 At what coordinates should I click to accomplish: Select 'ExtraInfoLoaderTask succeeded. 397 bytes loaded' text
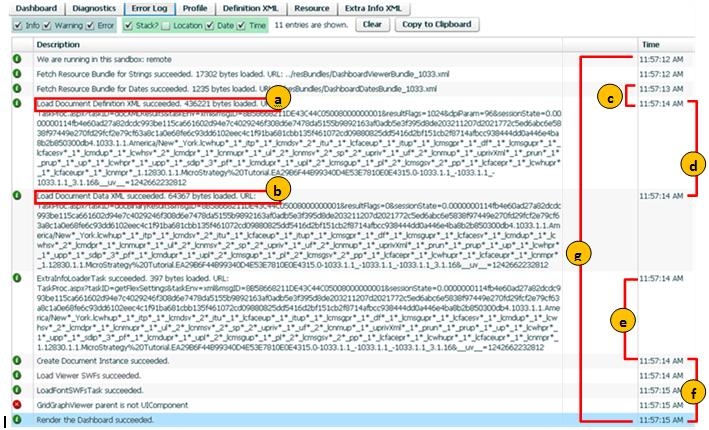coord(122,278)
